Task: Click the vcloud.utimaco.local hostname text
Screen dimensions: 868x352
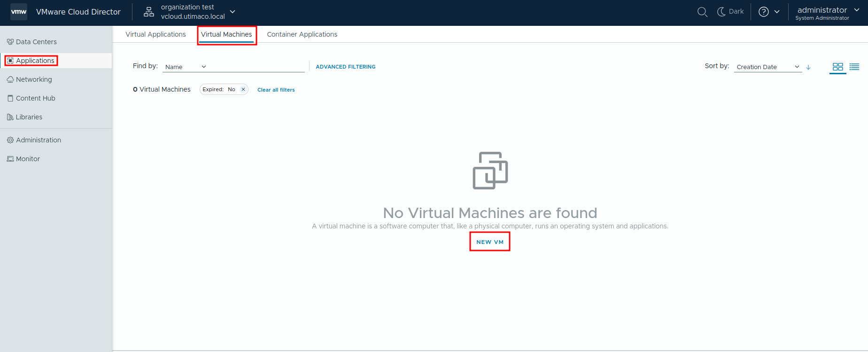Action: point(193,16)
